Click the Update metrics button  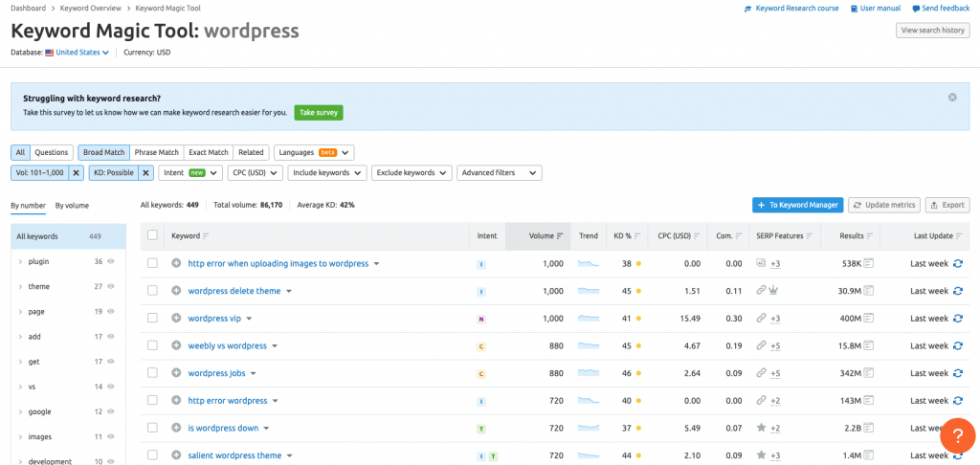pos(883,205)
